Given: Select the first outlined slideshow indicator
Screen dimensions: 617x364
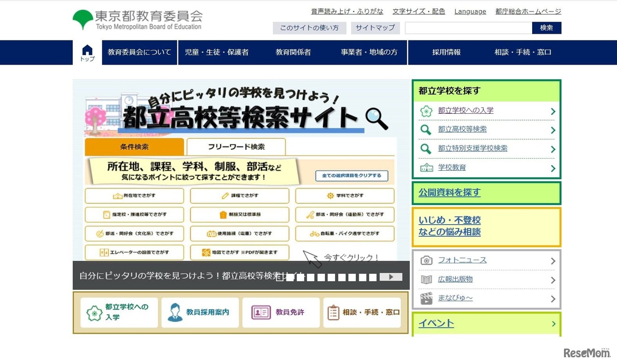Looking at the screenshot, I should [280, 277].
